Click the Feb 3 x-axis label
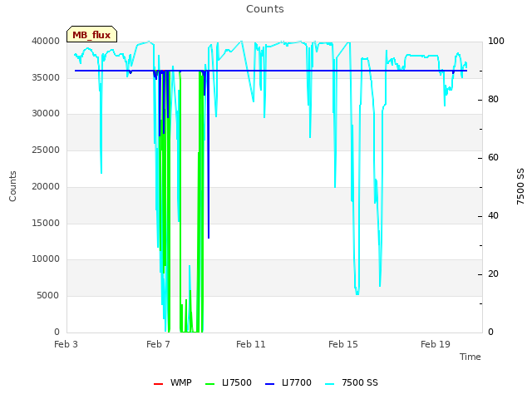 click(66, 344)
